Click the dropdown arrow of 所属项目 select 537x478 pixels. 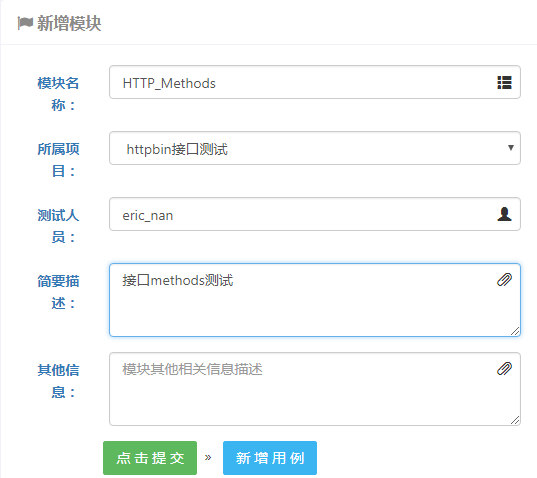[x=511, y=148]
